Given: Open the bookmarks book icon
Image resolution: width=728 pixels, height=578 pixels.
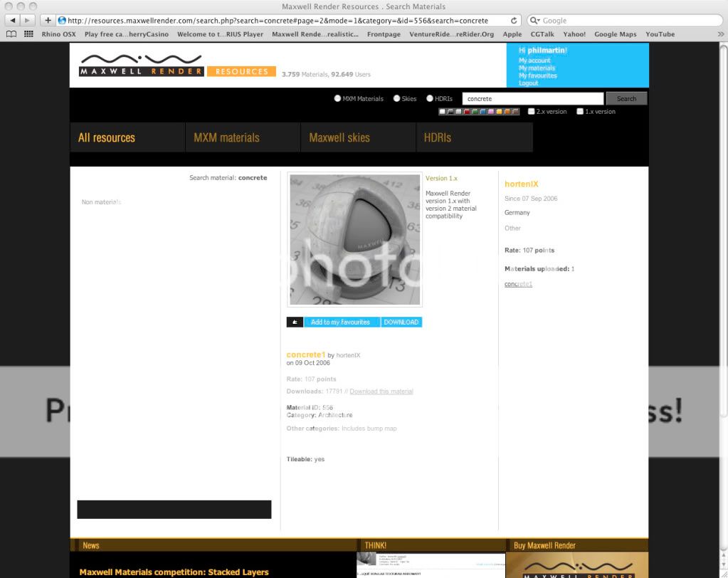Looking at the screenshot, I should click(x=11, y=34).
